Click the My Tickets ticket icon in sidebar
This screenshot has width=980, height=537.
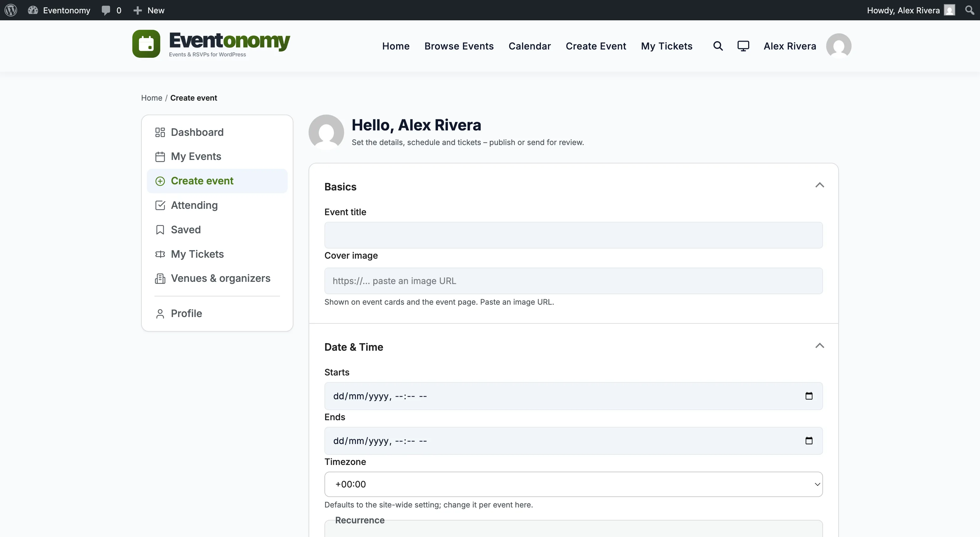[x=160, y=254]
